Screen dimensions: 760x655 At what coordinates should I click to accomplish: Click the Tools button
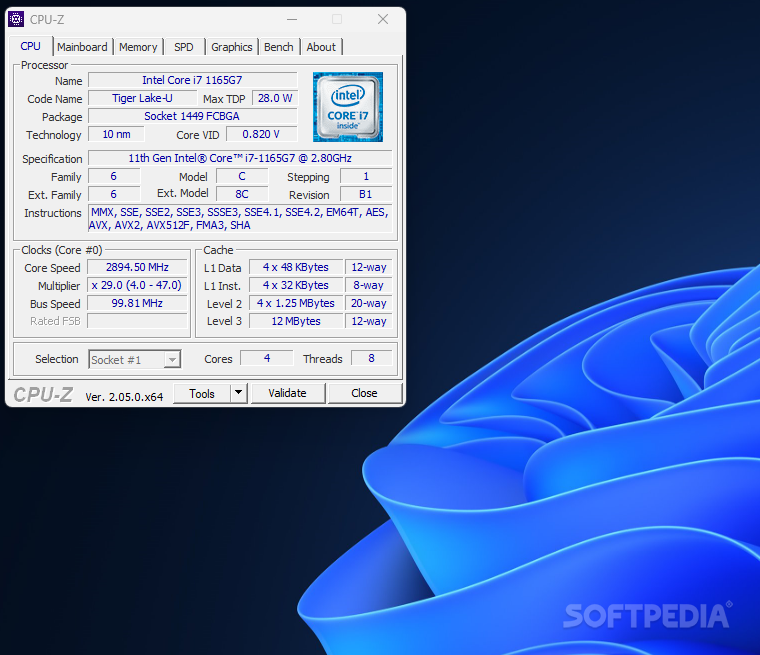(x=202, y=393)
